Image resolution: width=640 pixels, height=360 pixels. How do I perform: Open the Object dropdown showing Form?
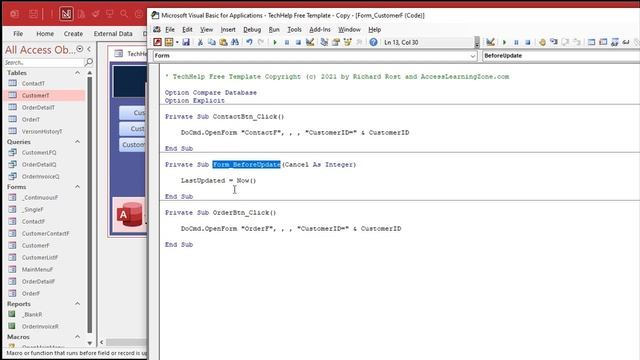point(315,56)
